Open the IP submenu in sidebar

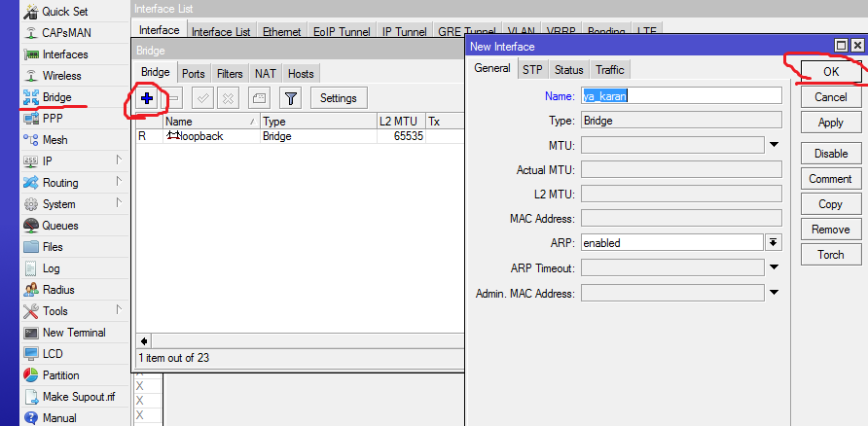pyautogui.click(x=48, y=161)
